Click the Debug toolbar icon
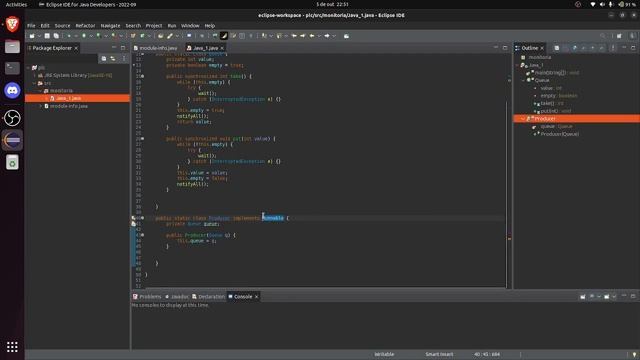Viewport: 640px width, 360px height. [x=69, y=36]
